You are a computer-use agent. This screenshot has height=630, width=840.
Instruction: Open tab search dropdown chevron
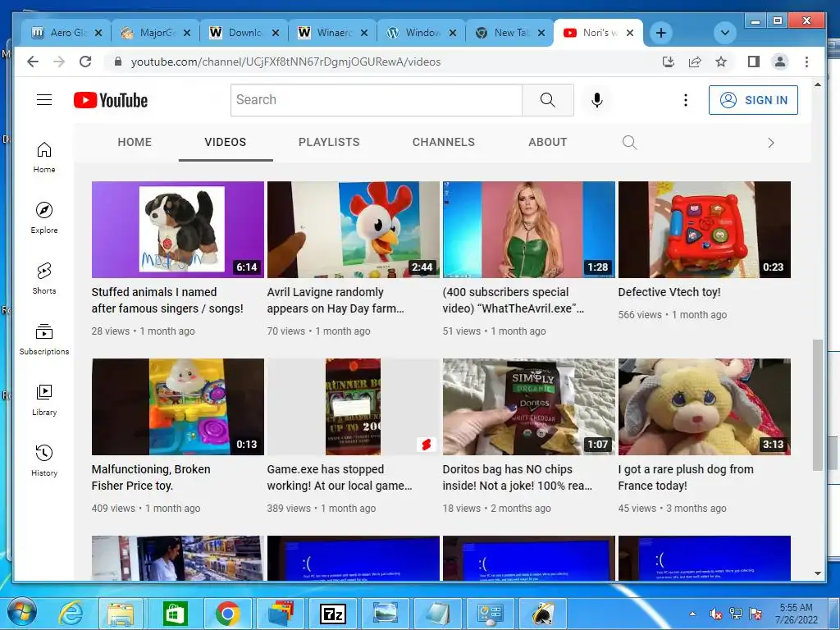click(x=725, y=33)
